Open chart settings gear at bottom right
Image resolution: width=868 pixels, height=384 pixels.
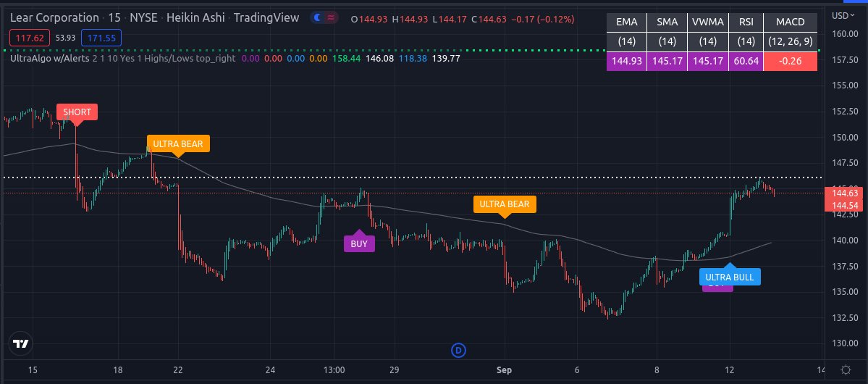pos(846,370)
